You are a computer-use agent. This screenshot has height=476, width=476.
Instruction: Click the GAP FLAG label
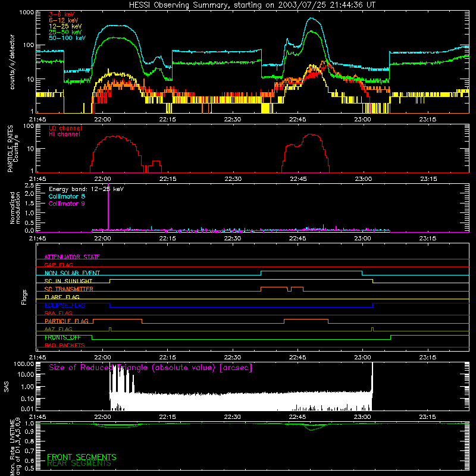tap(58, 265)
